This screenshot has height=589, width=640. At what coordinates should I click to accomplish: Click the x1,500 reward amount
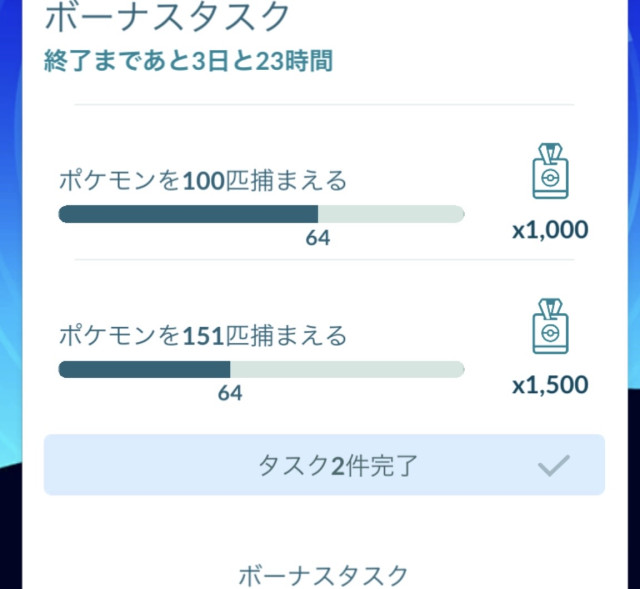tap(550, 385)
